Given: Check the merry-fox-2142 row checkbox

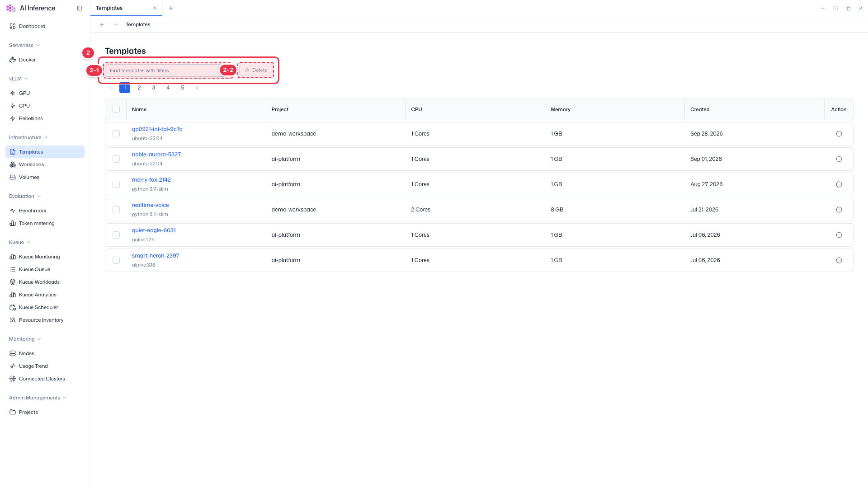Looking at the screenshot, I should tap(116, 184).
